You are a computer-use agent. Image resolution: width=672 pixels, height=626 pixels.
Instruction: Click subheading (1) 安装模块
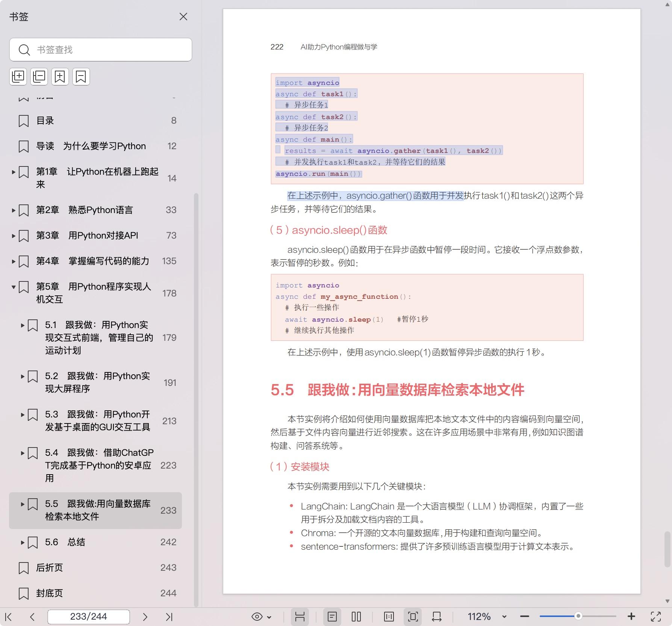(300, 467)
